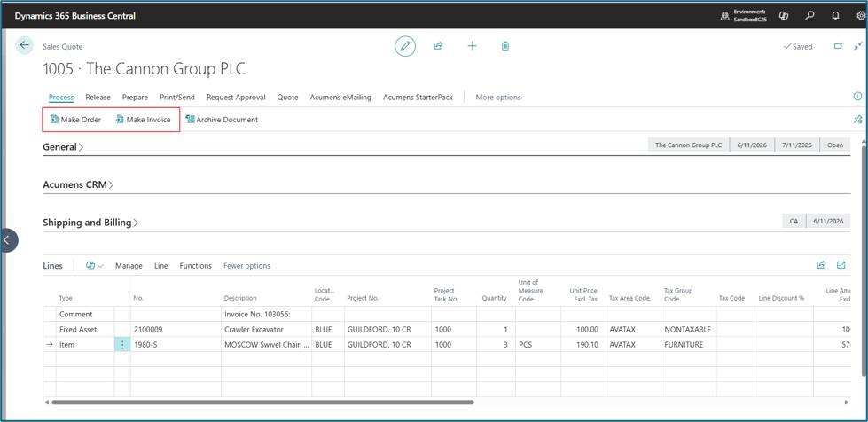Click the share icon beside the pencil
The image size is (868, 422).
438,46
